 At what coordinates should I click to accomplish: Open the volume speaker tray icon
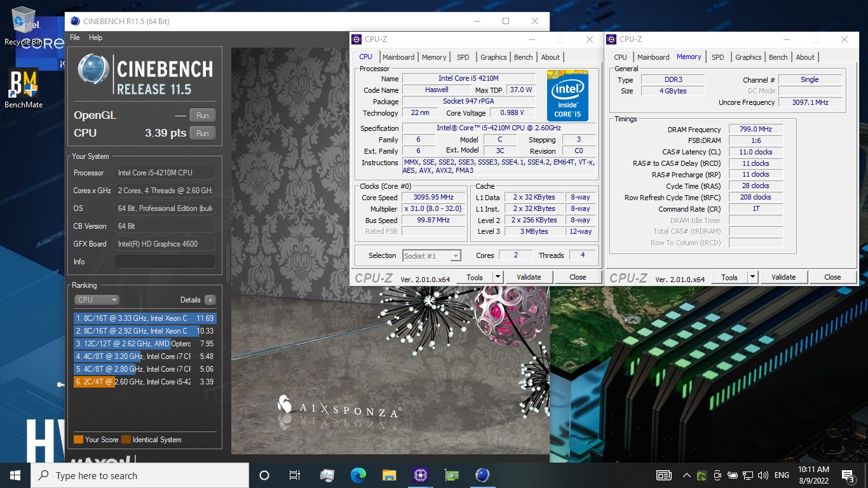click(x=763, y=475)
